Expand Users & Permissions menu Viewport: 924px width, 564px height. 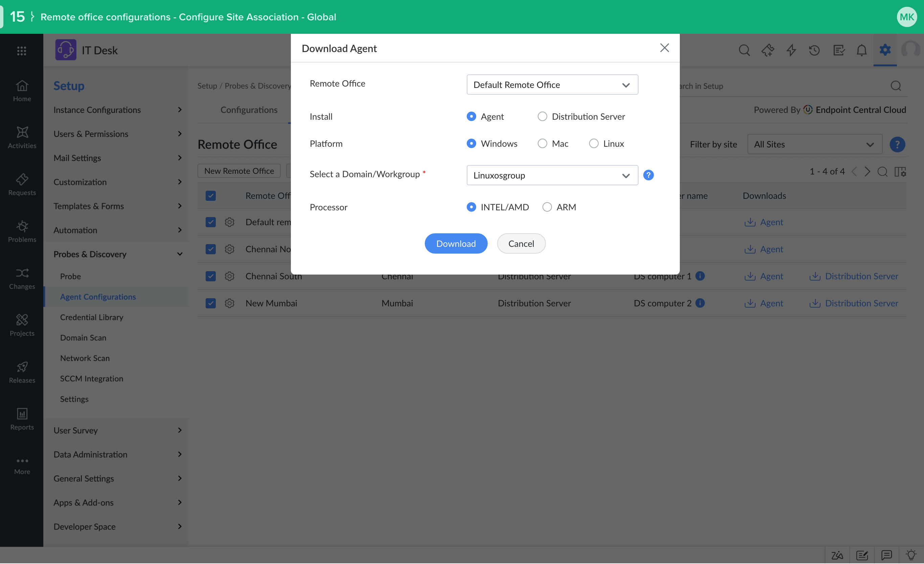[x=117, y=134]
